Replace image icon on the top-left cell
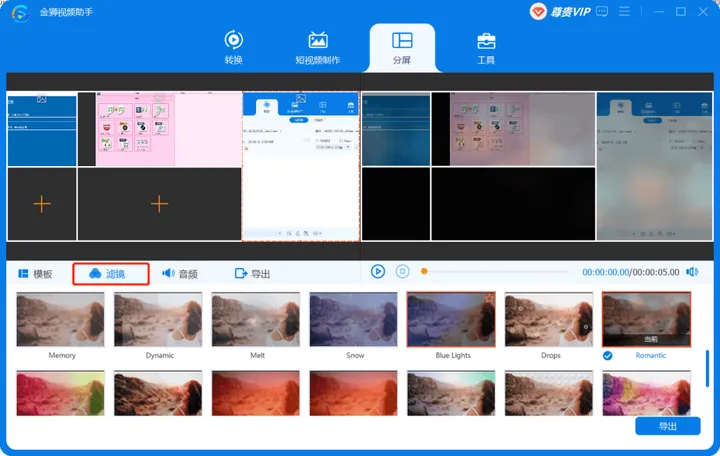 [x=41, y=99]
